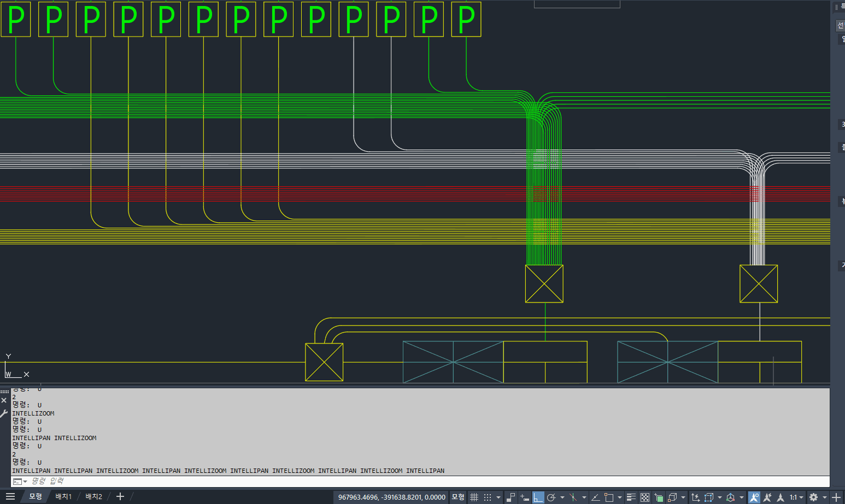Toggle ortho mode in status bar
Screen dimensions: 845x504
[x=538, y=497]
